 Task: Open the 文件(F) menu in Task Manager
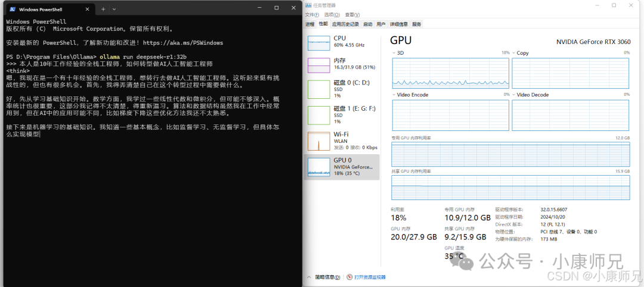coord(312,15)
